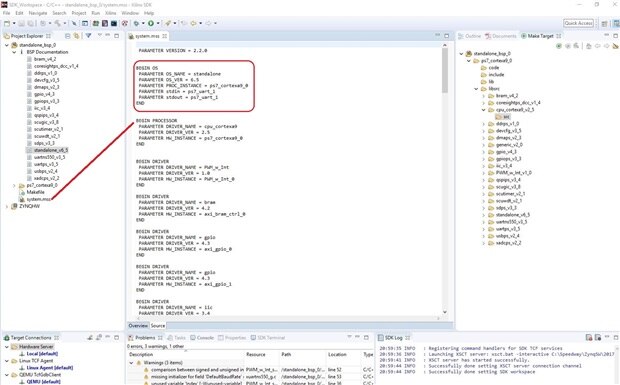Toggle Link with Editor in Project Explorer
The width and height of the screenshot is (620, 385).
(76, 36)
